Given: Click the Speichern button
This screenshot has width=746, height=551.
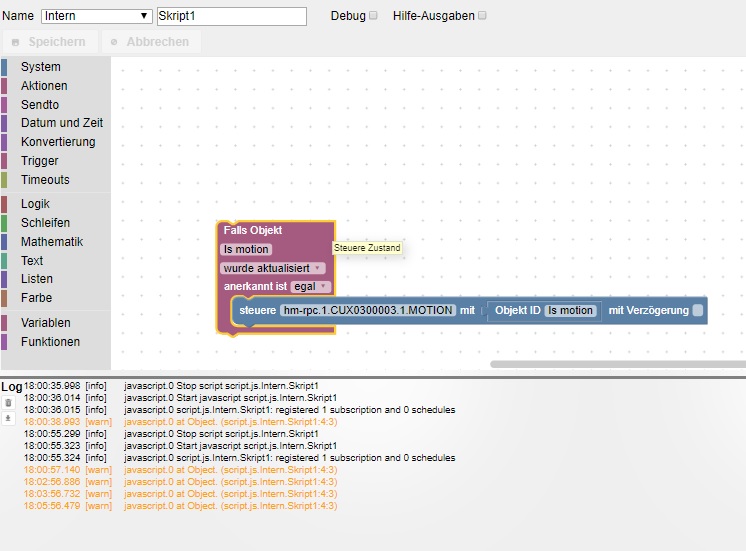Looking at the screenshot, I should pos(50,42).
